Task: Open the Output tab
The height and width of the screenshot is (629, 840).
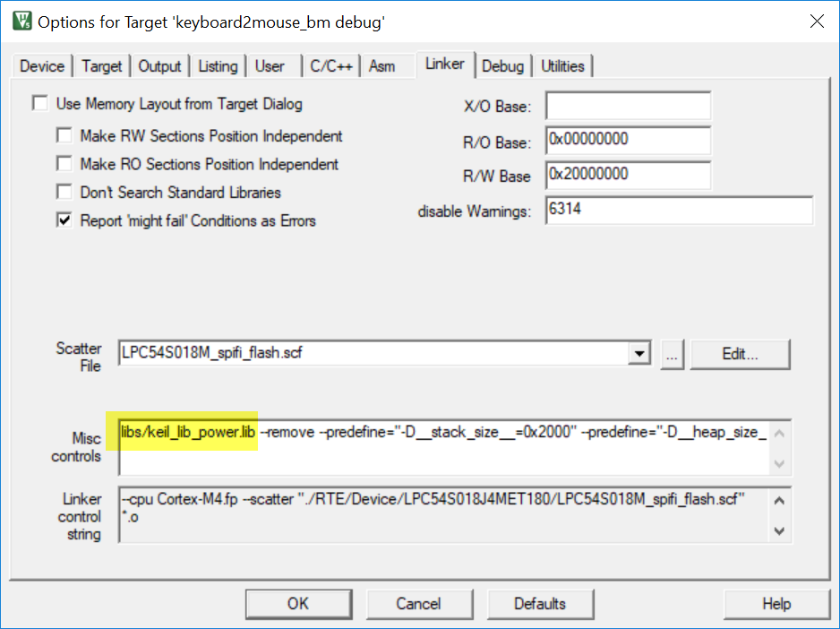Action: pyautogui.click(x=159, y=66)
